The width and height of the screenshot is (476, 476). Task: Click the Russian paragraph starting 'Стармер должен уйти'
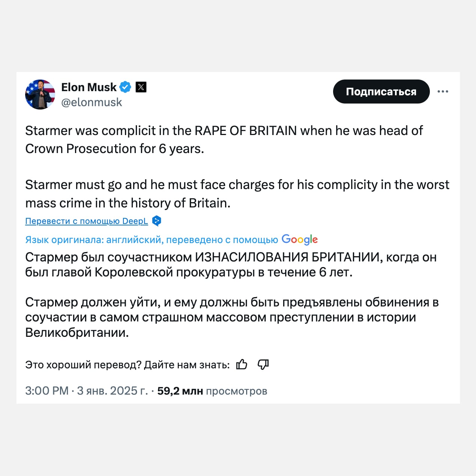click(232, 317)
